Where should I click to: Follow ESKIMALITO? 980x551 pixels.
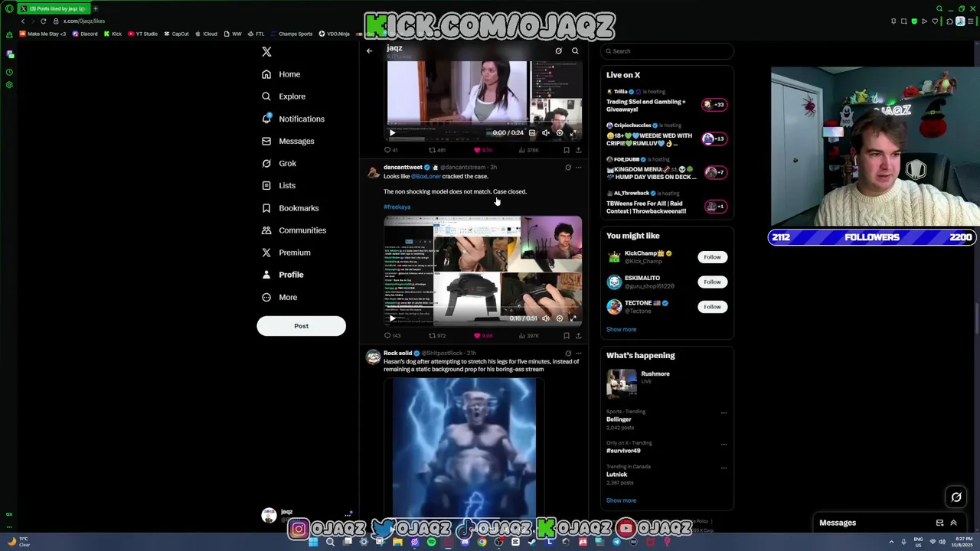pos(712,282)
